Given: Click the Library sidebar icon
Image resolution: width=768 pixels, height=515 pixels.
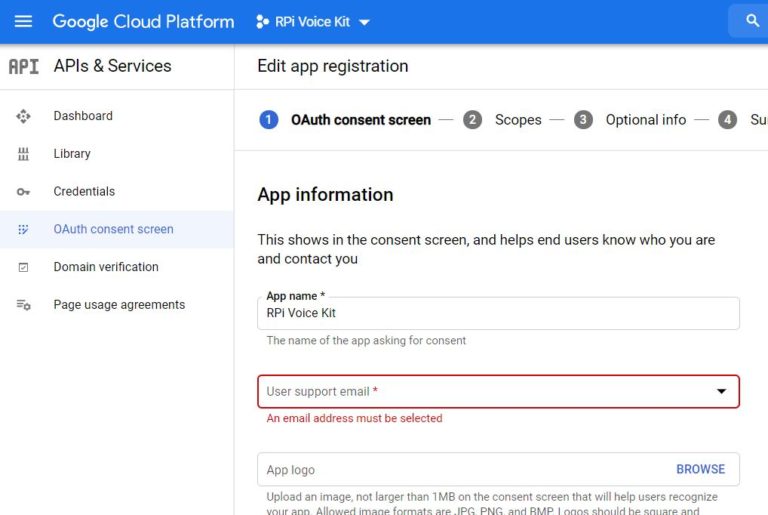Looking at the screenshot, I should (x=23, y=154).
